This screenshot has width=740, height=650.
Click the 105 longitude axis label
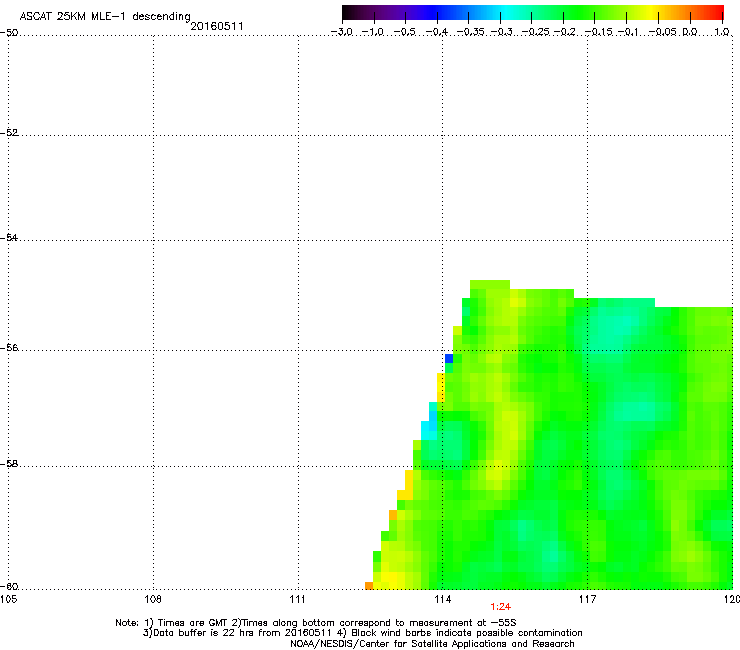(8, 599)
